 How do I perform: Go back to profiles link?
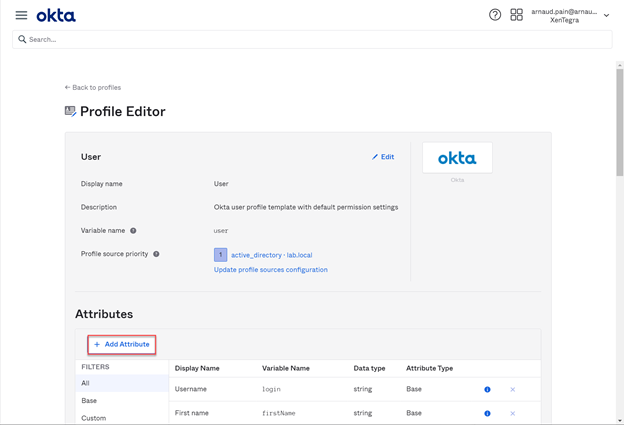tap(93, 88)
